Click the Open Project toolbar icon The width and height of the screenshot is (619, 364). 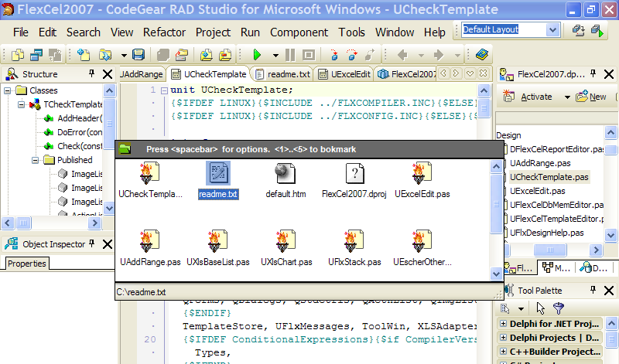(182, 55)
